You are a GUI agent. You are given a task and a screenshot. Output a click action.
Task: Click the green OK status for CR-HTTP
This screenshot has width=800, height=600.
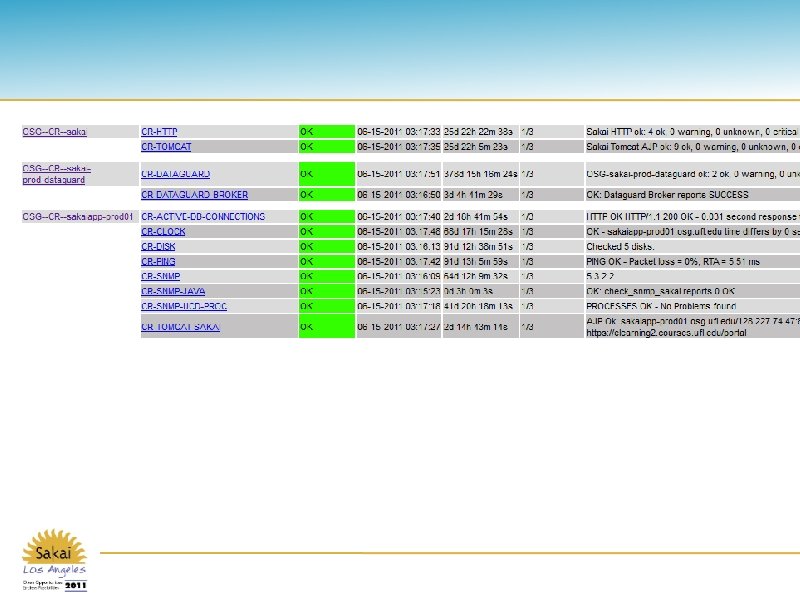click(x=327, y=132)
